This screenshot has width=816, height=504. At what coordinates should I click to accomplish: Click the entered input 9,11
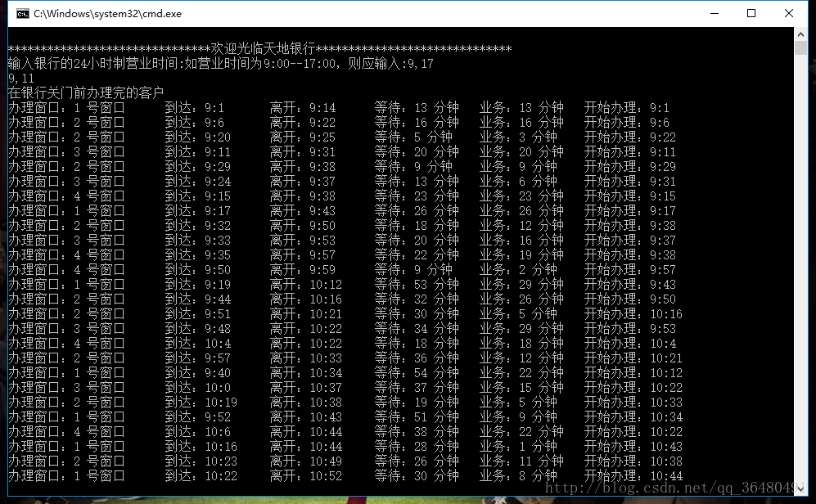(x=21, y=79)
